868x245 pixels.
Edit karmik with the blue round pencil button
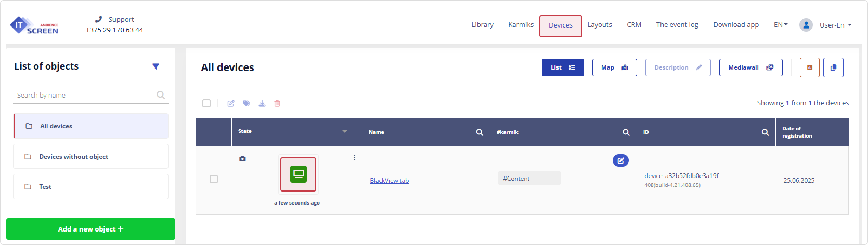[x=620, y=160]
